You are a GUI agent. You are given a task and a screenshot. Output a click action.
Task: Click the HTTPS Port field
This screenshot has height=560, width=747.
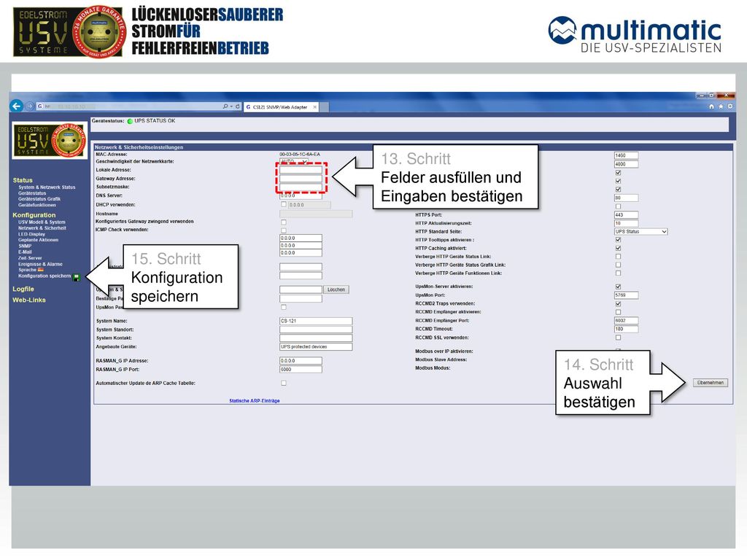coord(626,215)
